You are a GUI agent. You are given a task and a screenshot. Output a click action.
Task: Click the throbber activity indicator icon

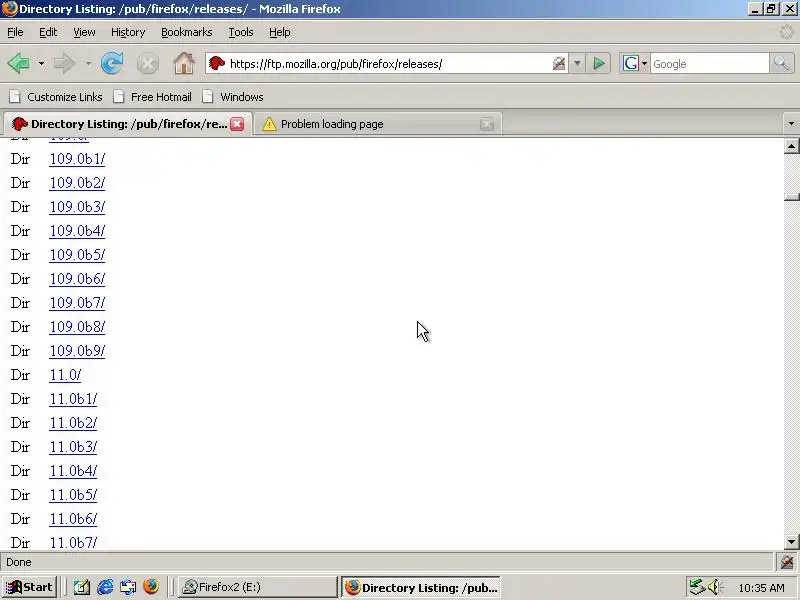pyautogui.click(x=786, y=32)
